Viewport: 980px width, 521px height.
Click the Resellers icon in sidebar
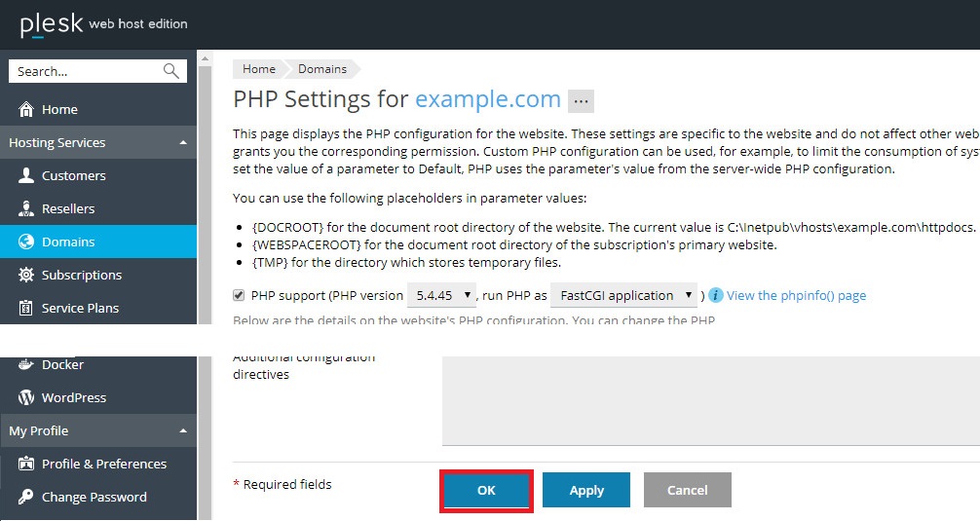point(26,208)
